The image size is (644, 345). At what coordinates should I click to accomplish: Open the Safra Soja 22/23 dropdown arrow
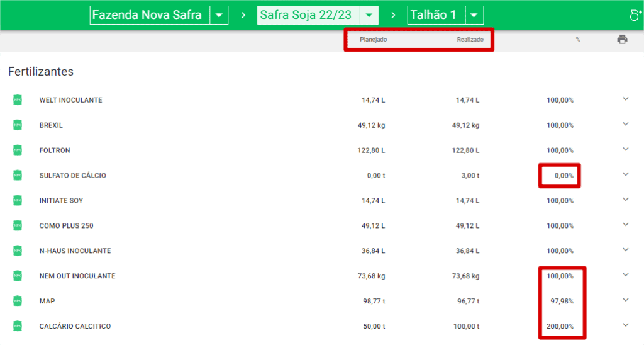point(370,15)
